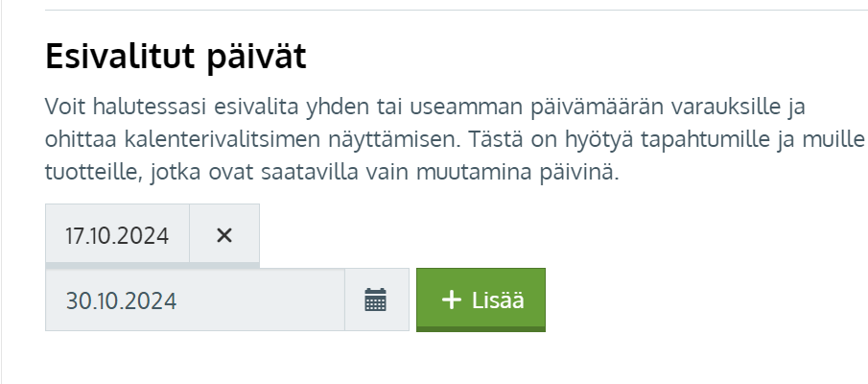Click the word 'Voit' starting the description
The width and height of the screenshot is (868, 384).
tap(63, 105)
